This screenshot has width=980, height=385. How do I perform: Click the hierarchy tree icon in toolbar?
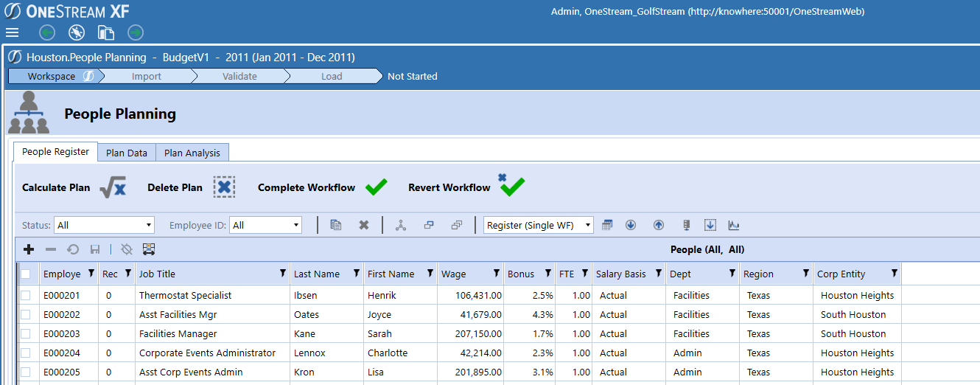click(x=401, y=225)
